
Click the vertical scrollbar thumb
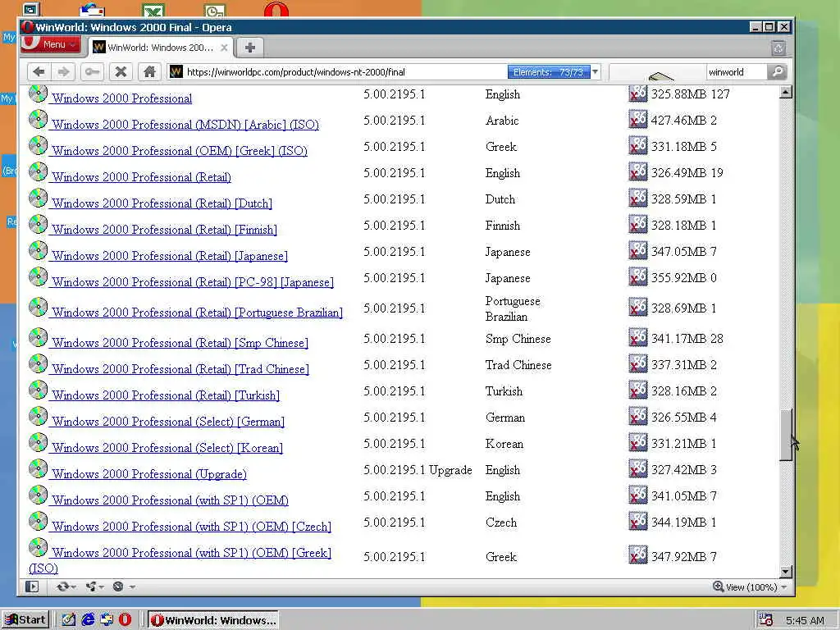[785, 435]
